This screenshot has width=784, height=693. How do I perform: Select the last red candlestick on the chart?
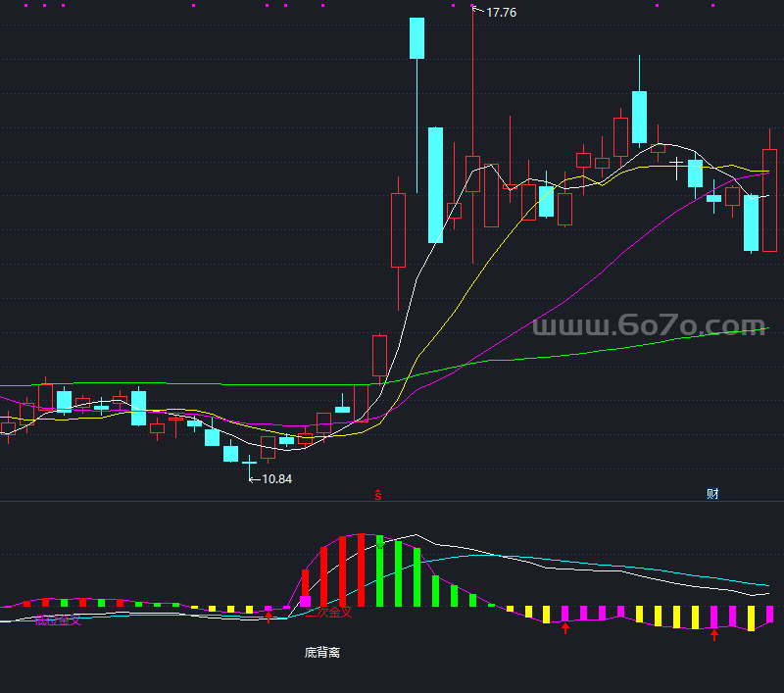769,200
